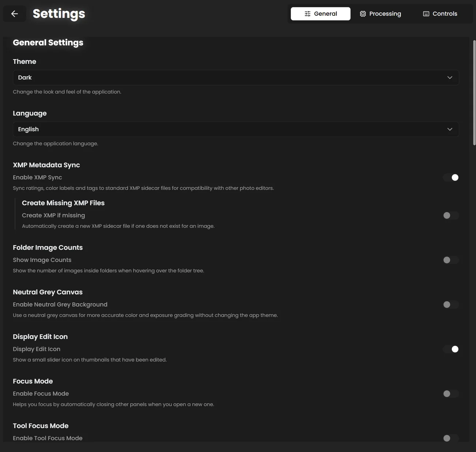Click the 'Enable XMP Sync' label
Viewport: 476px width, 452px height.
pos(37,178)
